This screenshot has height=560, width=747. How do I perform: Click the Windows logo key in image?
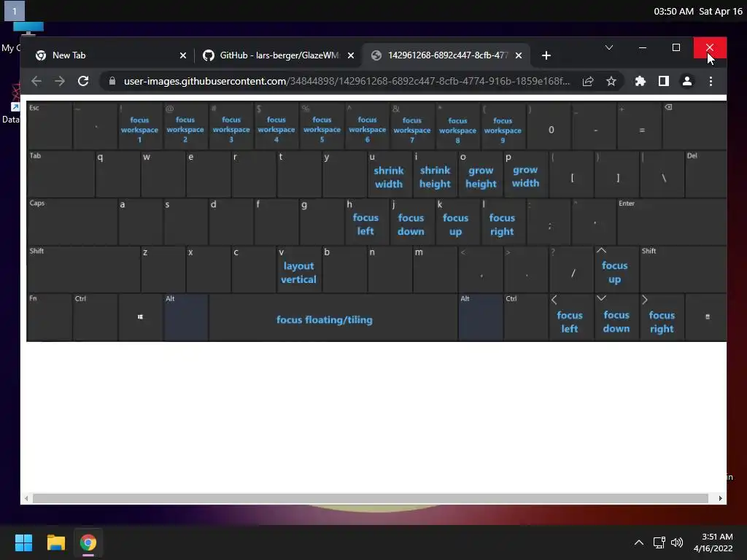click(140, 318)
